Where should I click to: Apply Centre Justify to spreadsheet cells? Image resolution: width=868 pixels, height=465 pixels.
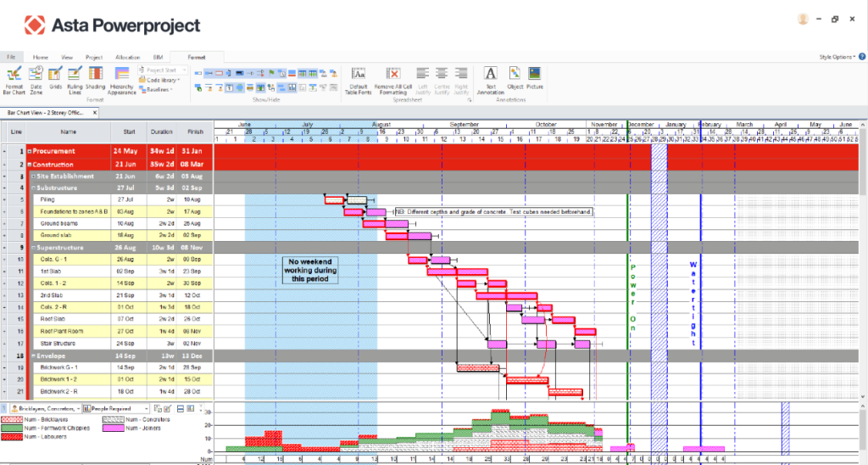442,81
